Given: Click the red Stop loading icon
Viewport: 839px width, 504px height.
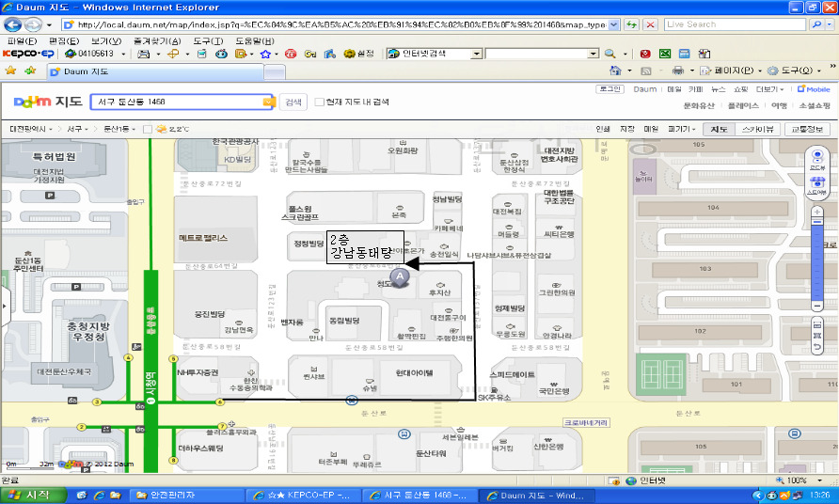Looking at the screenshot, I should (x=650, y=24).
